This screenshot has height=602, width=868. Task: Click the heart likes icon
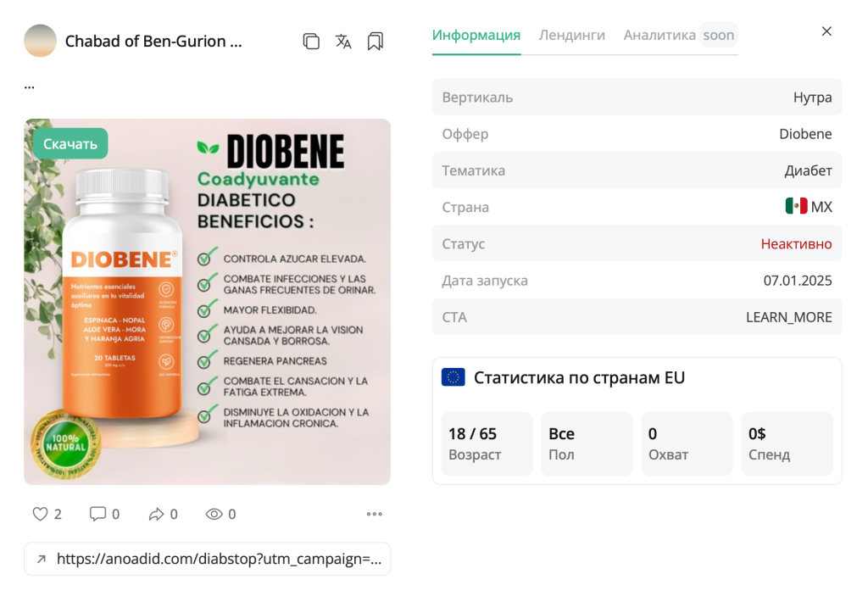[40, 514]
